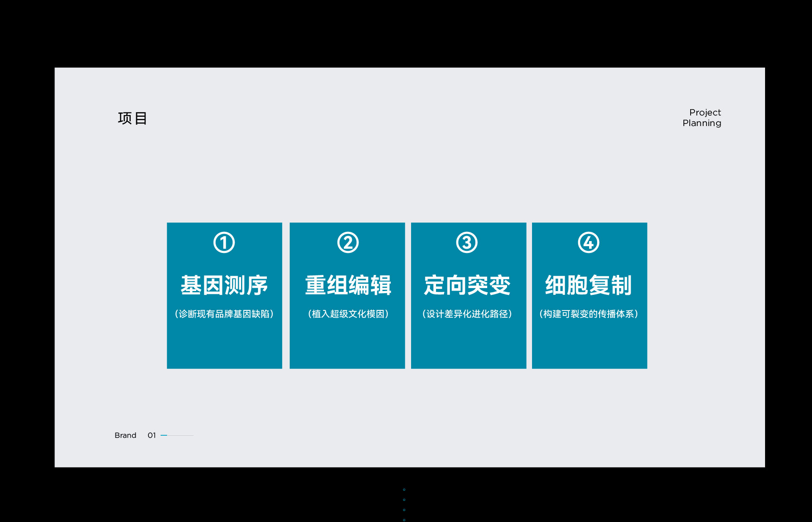Click the circled number 2 icon
The image size is (812, 522).
[x=348, y=242]
